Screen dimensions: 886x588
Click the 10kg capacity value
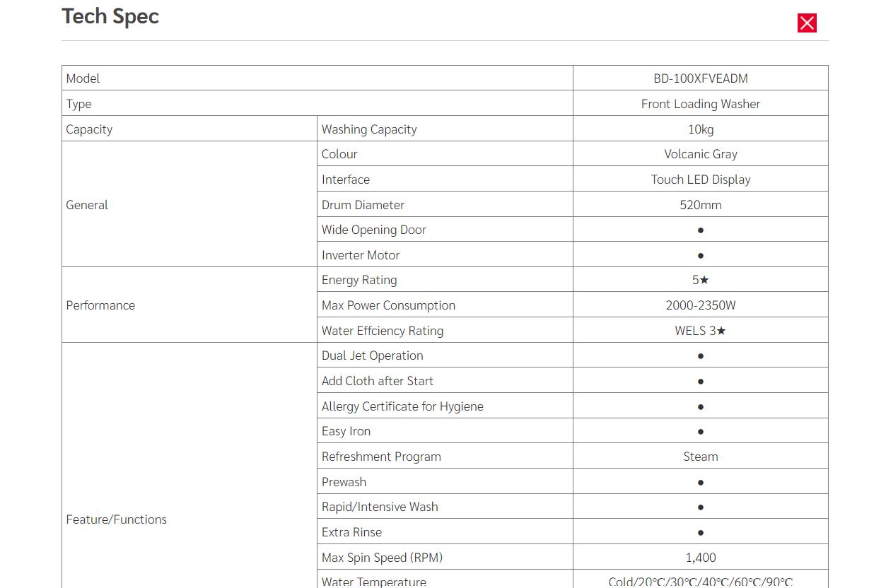[x=700, y=129]
